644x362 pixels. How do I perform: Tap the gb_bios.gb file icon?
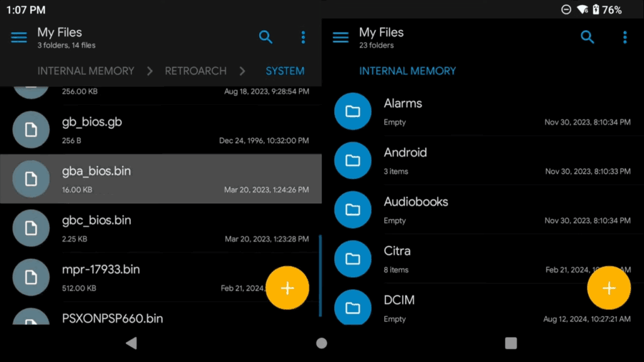point(31,129)
